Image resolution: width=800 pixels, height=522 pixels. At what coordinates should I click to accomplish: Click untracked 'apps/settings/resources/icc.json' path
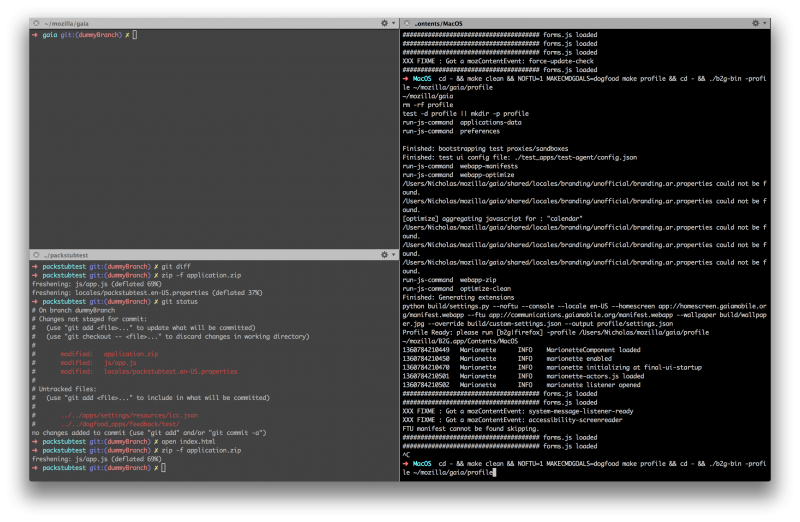(129, 415)
